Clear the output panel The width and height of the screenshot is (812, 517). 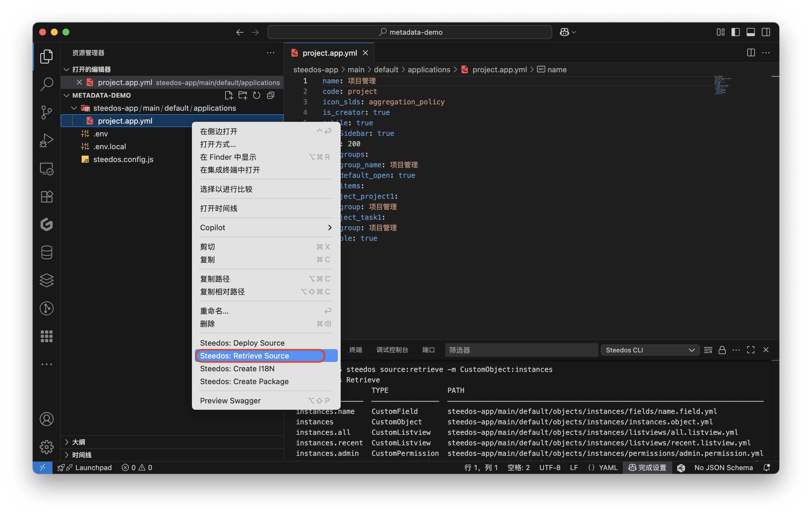click(x=708, y=350)
